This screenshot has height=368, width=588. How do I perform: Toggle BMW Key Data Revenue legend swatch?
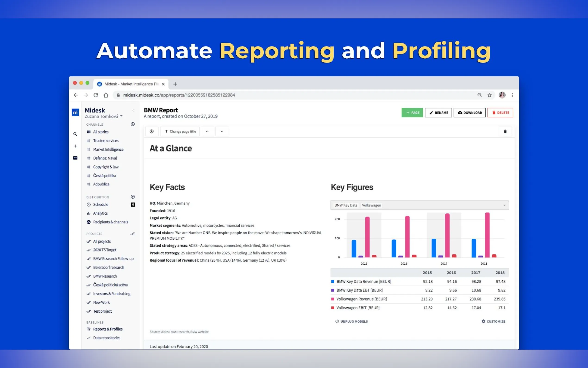(x=332, y=281)
